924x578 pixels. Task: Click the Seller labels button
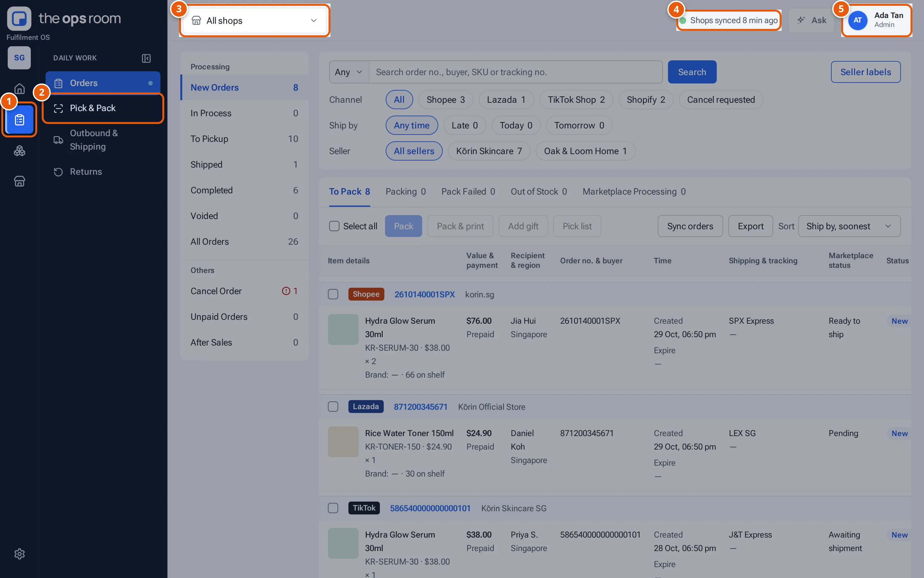[x=866, y=72]
